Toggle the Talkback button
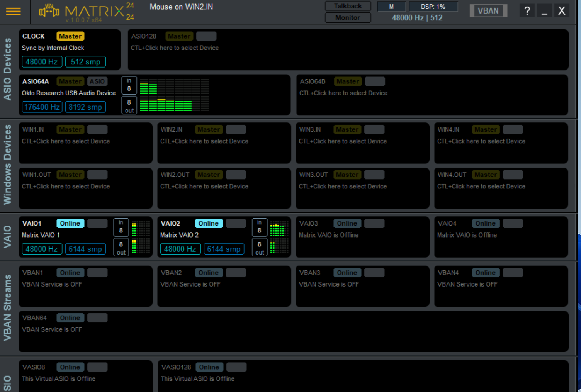581x392 pixels. point(348,6)
